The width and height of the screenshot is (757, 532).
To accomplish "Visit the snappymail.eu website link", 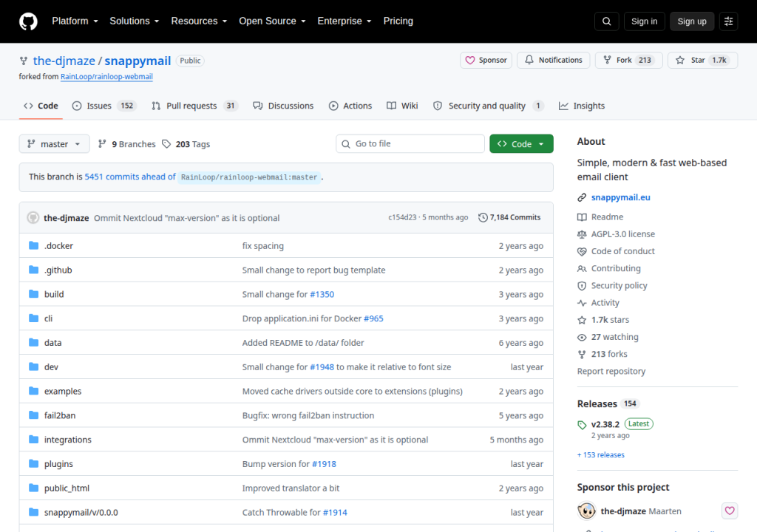I will 620,197.
